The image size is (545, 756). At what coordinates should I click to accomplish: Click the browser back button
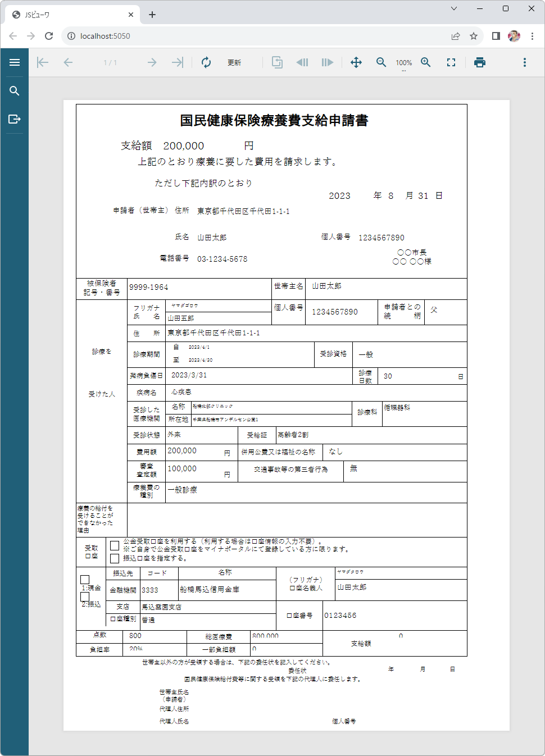tap(13, 36)
